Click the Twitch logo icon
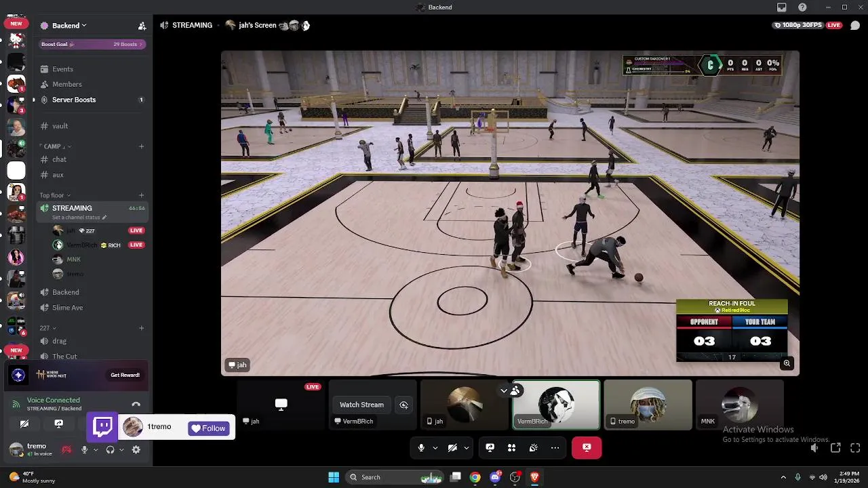The height and width of the screenshot is (488, 868). click(103, 428)
